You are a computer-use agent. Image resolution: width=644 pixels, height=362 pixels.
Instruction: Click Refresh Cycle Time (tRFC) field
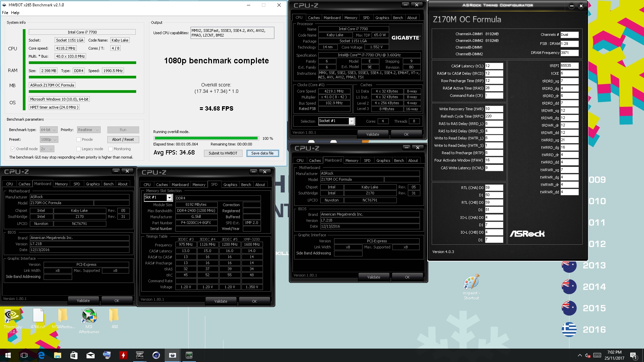(x=494, y=116)
